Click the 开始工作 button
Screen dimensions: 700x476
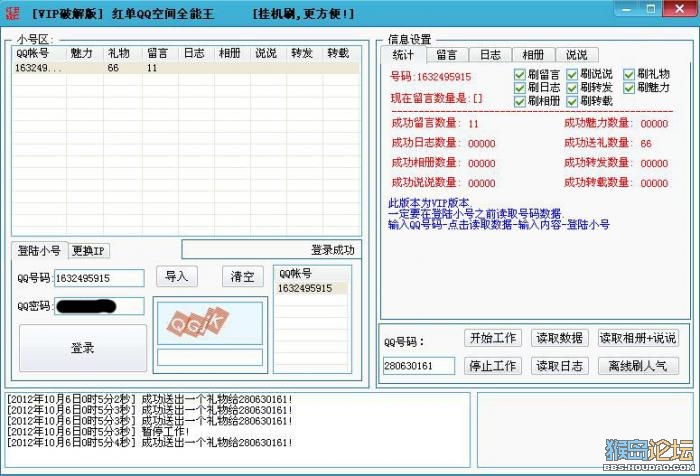pos(493,338)
